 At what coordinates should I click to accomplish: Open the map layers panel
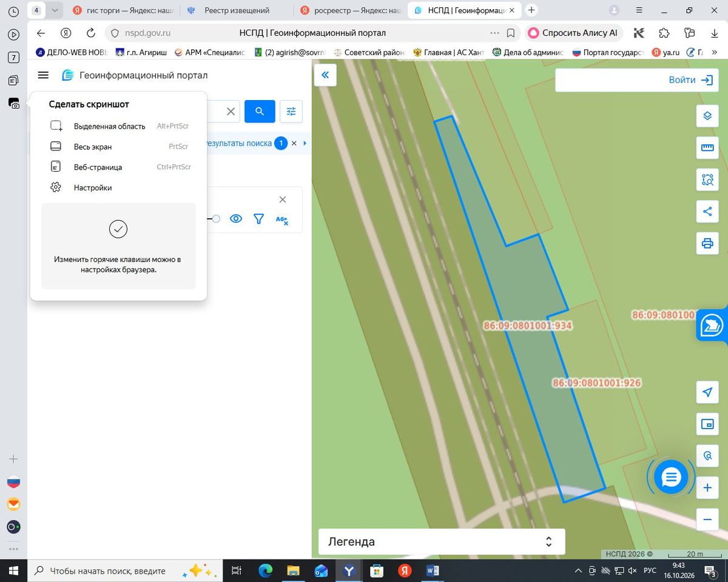[707, 116]
